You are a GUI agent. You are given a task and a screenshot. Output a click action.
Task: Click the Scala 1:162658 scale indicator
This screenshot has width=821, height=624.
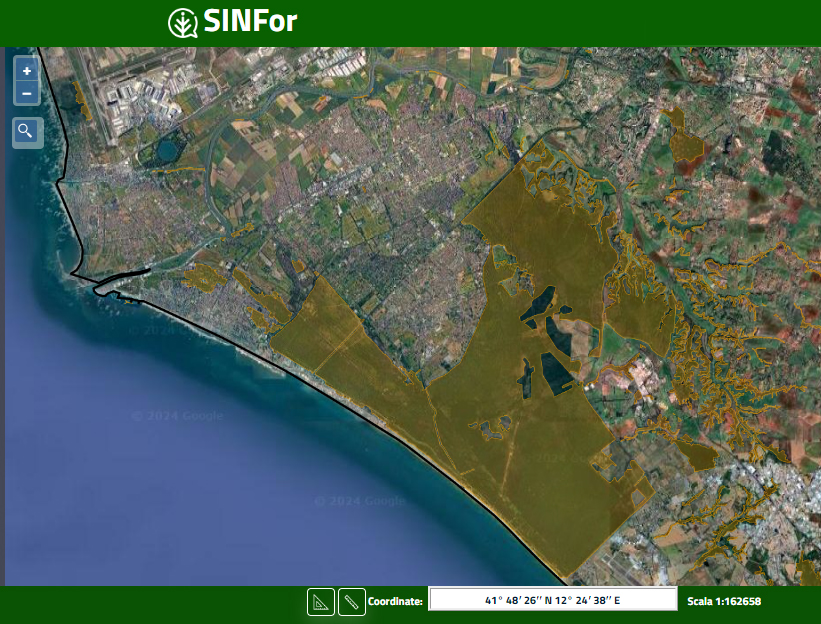724,601
